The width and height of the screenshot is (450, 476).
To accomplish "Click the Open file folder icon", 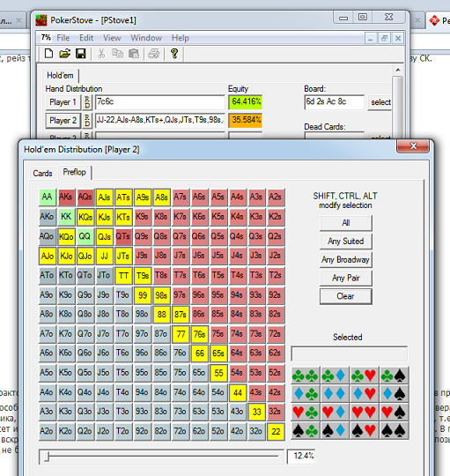I will (64, 54).
